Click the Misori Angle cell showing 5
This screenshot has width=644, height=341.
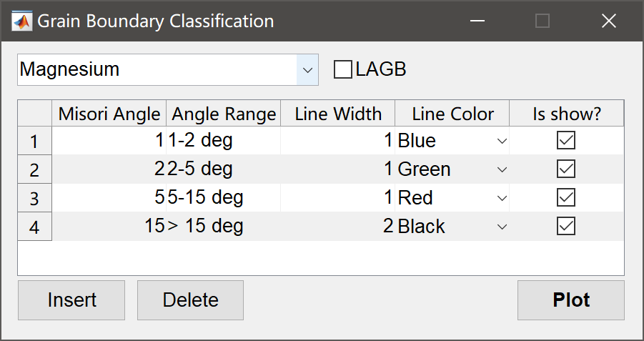click(x=109, y=198)
